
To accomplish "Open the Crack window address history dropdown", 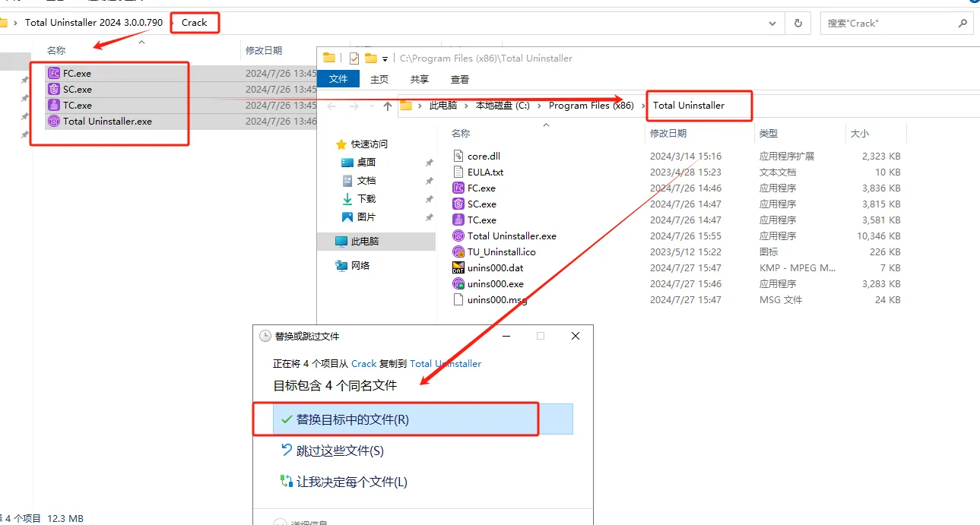I will point(774,23).
